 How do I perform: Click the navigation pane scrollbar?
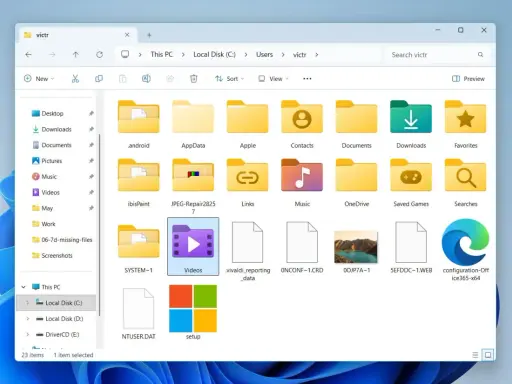point(99,224)
